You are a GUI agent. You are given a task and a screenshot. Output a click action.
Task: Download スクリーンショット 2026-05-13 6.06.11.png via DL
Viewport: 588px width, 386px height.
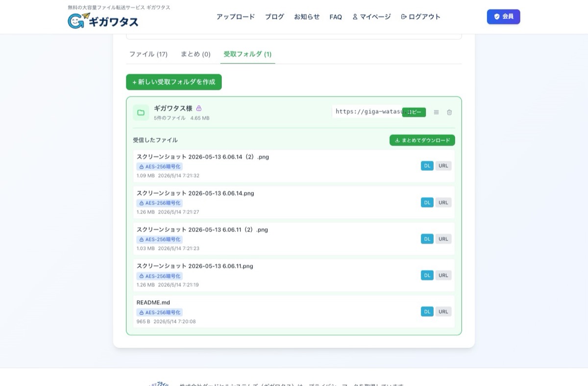tap(427, 275)
